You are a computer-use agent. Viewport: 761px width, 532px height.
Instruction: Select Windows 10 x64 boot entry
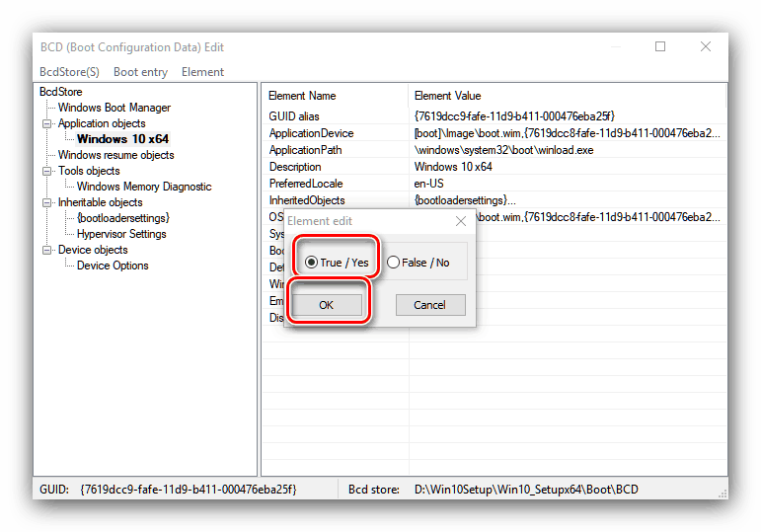tap(122, 139)
